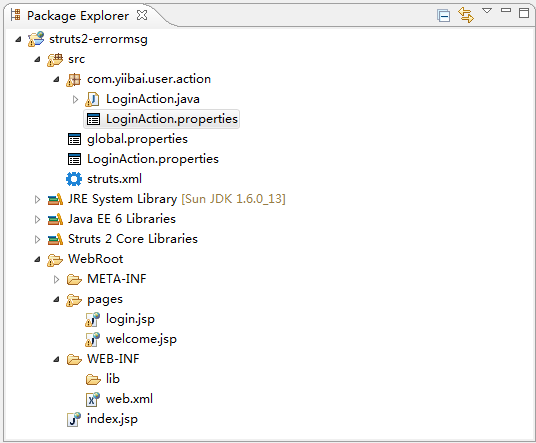Image resolution: width=536 pixels, height=443 pixels.
Task: Expand the META-INF folder
Action: (56, 280)
